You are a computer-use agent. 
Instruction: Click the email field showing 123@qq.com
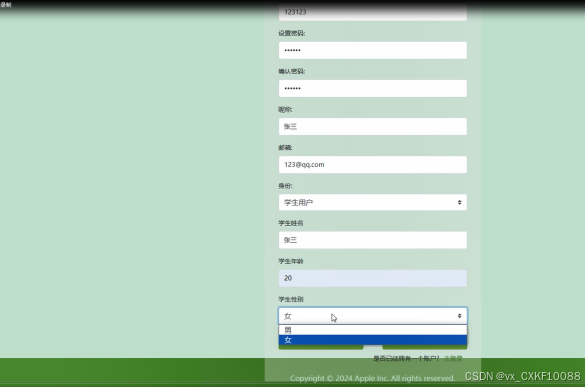pos(372,165)
